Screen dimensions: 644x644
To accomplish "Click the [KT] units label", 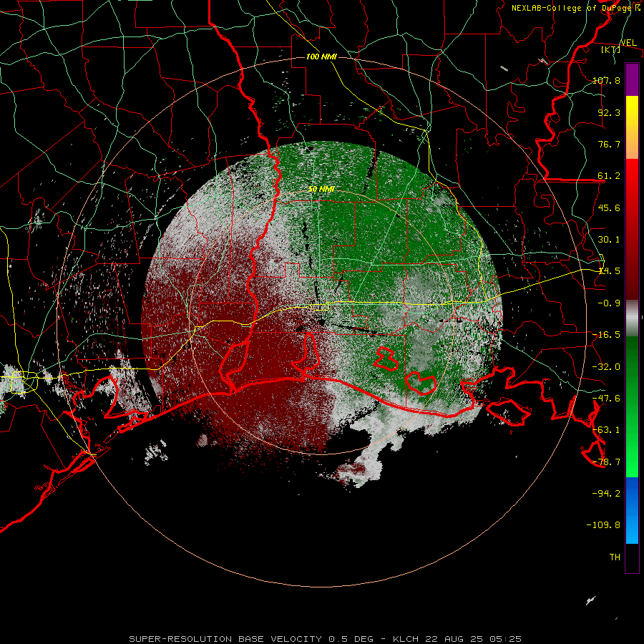I will (611, 50).
